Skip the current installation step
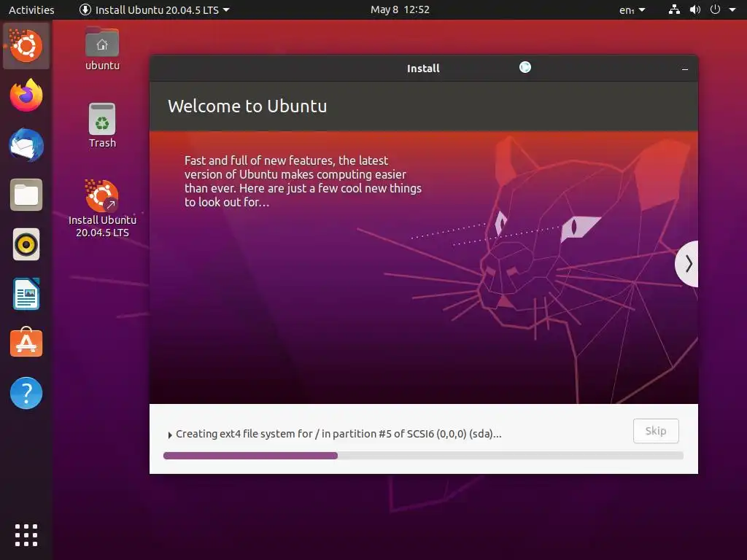 pyautogui.click(x=656, y=431)
